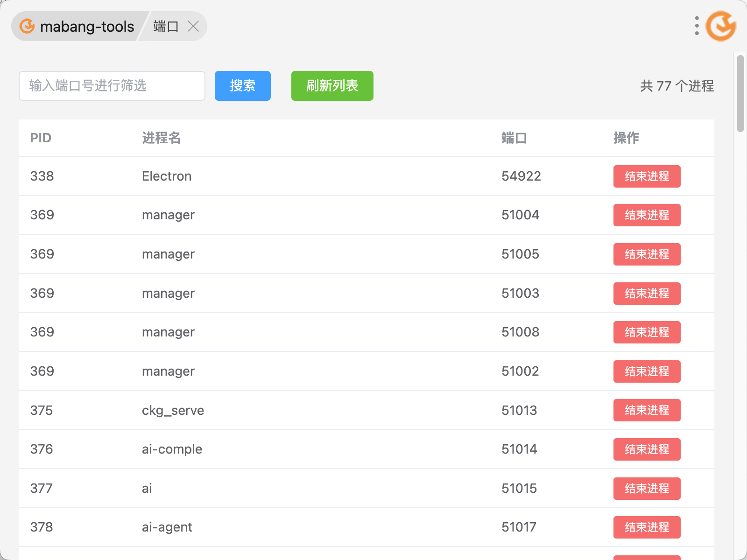Click the blue 搜索 button
747x560 pixels.
pos(243,86)
